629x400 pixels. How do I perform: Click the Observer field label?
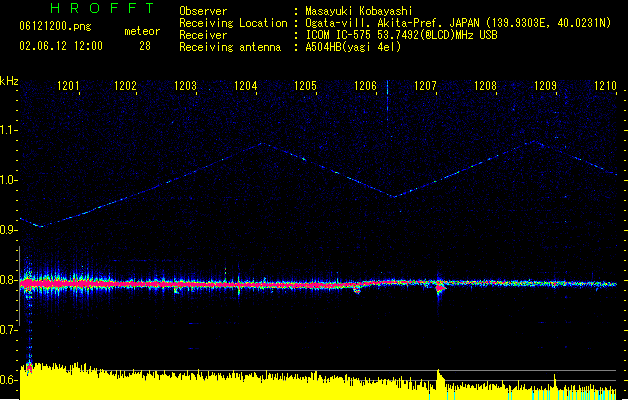pos(203,11)
